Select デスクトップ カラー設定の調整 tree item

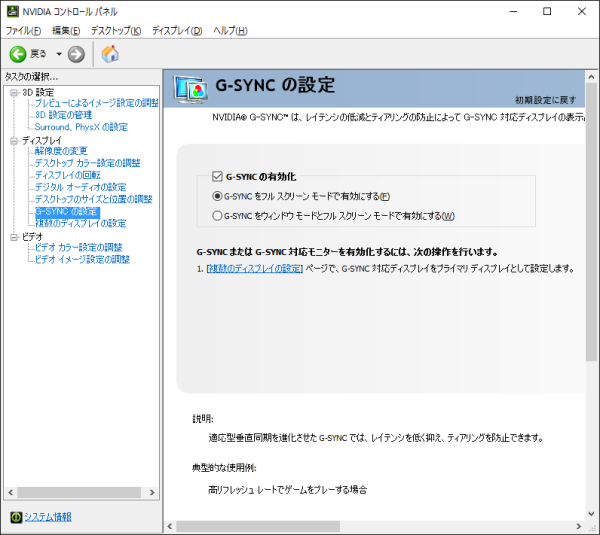(x=88, y=163)
